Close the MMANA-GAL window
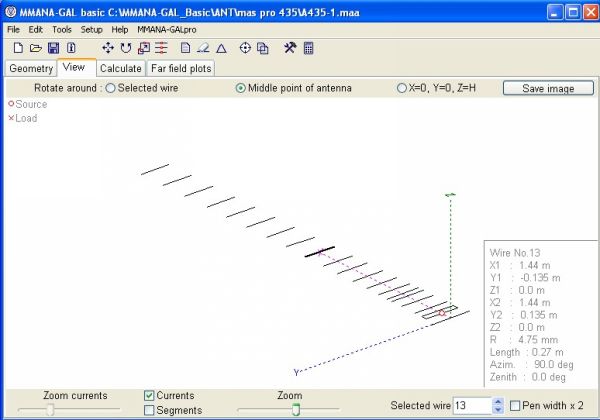 tap(591, 12)
